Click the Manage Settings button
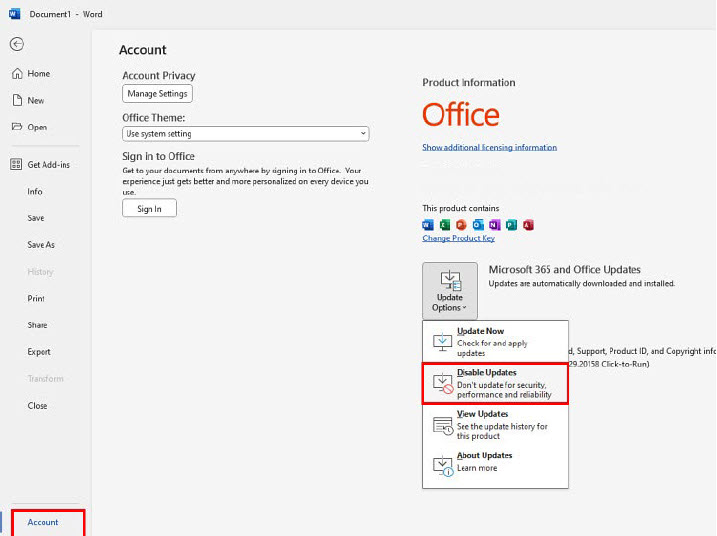717x536 pixels. 157,94
